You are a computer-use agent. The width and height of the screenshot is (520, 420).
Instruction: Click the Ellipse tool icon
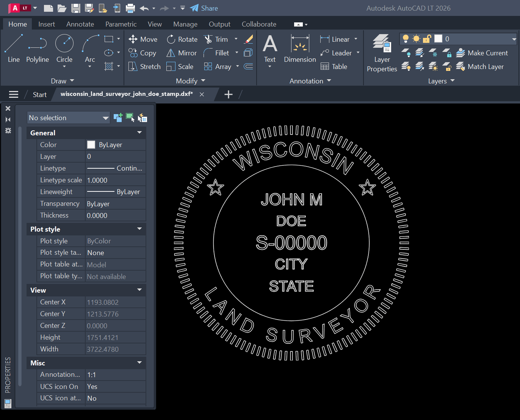109,53
